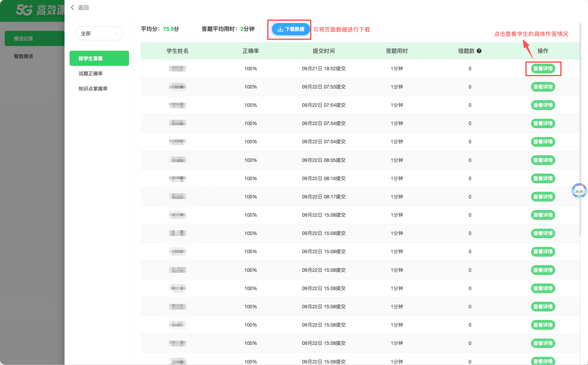Image resolution: width=588 pixels, height=365 pixels.
Task: View details for the 09月22日 08:05 submission
Action: (543, 160)
